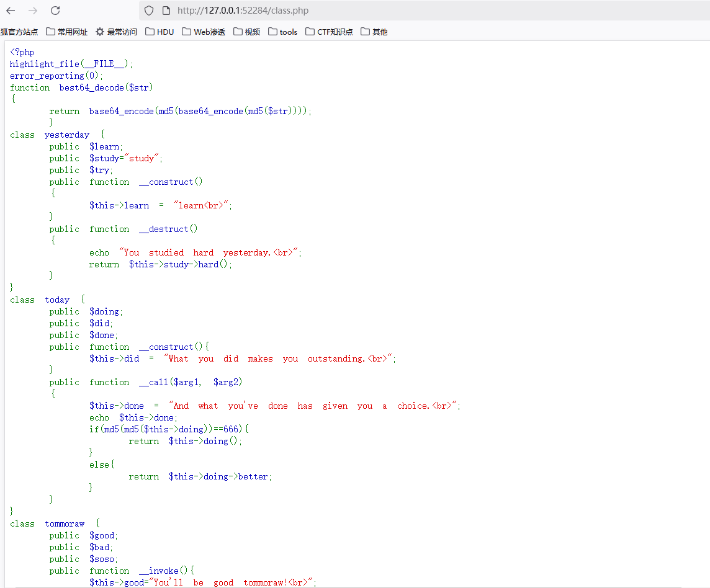710x588 pixels.
Task: Click the 狐官方站点 bookmark
Action: click(x=19, y=32)
